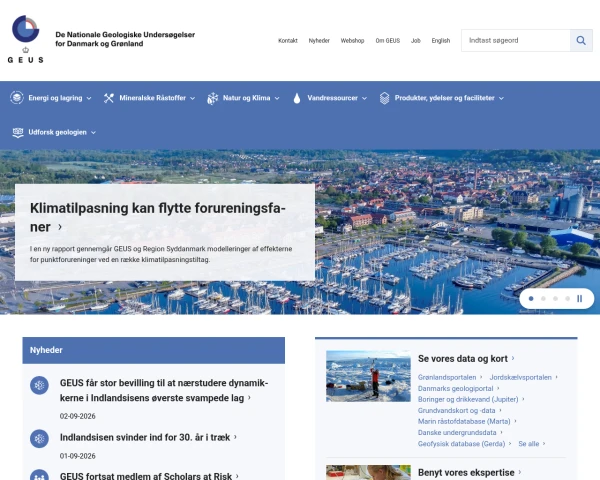Viewport: 600px width, 480px height.
Task: Click the Nyheder section header
Action: click(153, 350)
